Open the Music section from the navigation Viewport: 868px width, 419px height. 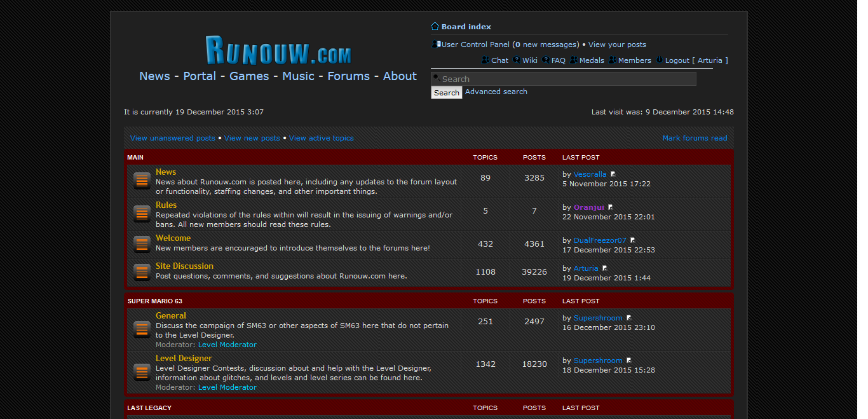298,76
